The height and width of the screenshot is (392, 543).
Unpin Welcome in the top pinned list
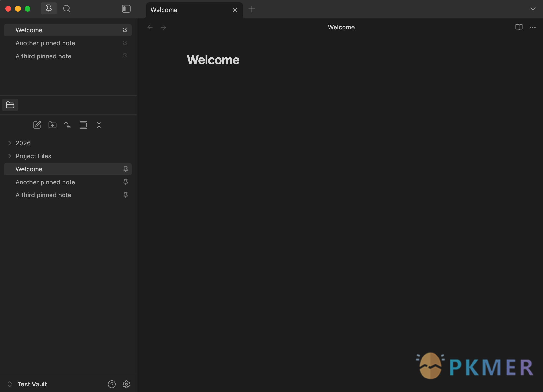(x=125, y=30)
